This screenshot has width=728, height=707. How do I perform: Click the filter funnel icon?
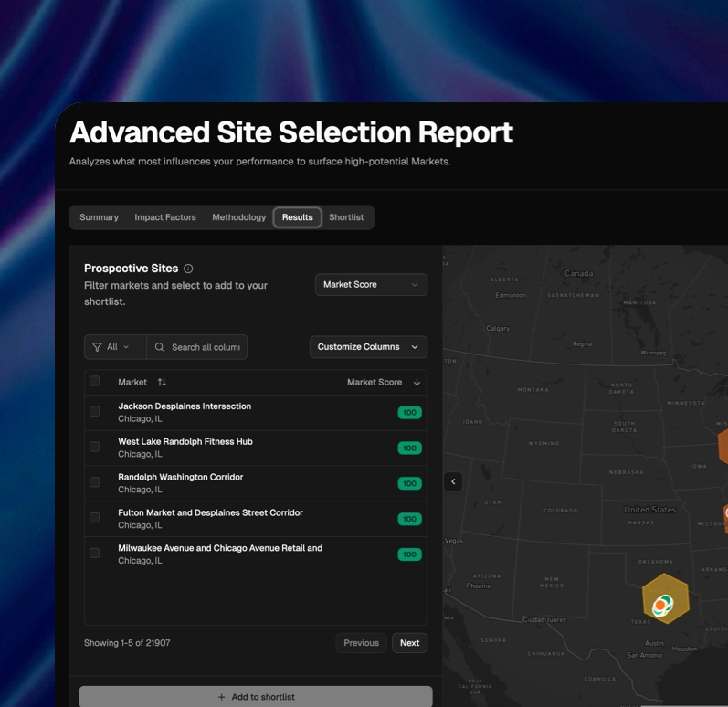(x=97, y=347)
